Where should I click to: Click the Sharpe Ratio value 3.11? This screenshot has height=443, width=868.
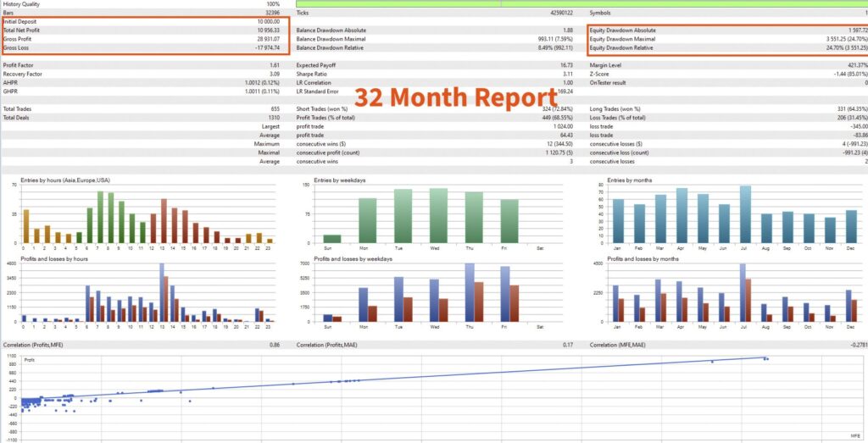(x=568, y=74)
